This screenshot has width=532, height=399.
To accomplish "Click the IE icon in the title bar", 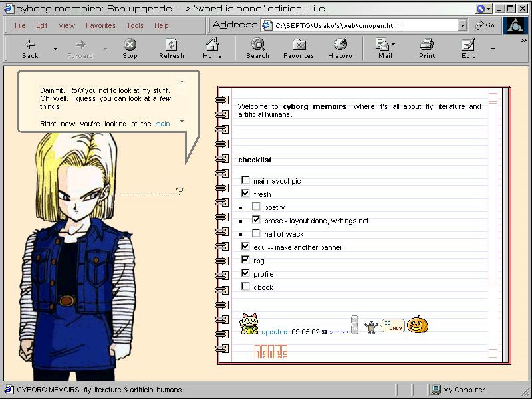I will point(9,9).
